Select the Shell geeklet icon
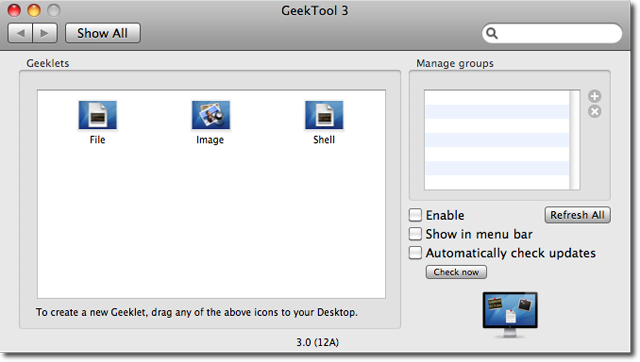This screenshot has width=640, height=362. [324, 115]
